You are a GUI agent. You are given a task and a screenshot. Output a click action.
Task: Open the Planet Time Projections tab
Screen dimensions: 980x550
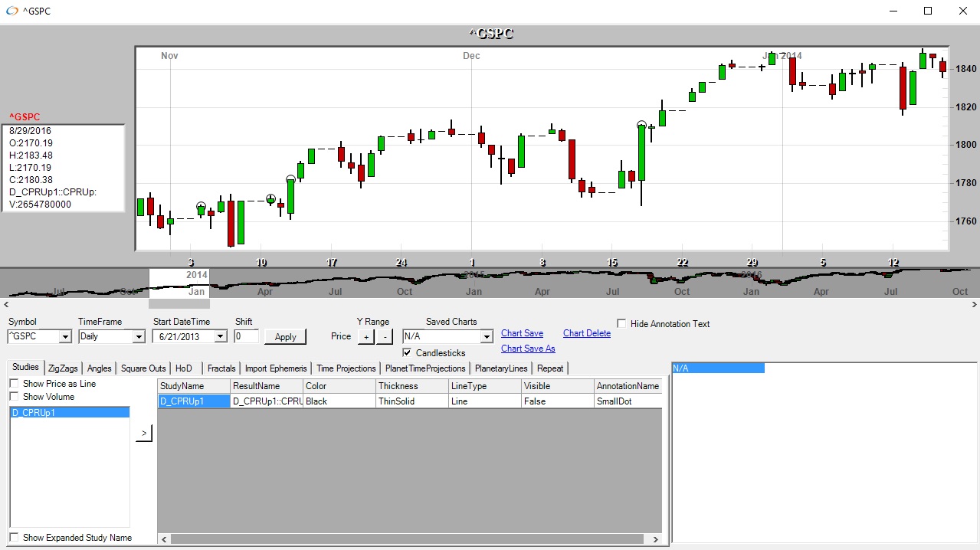click(425, 368)
